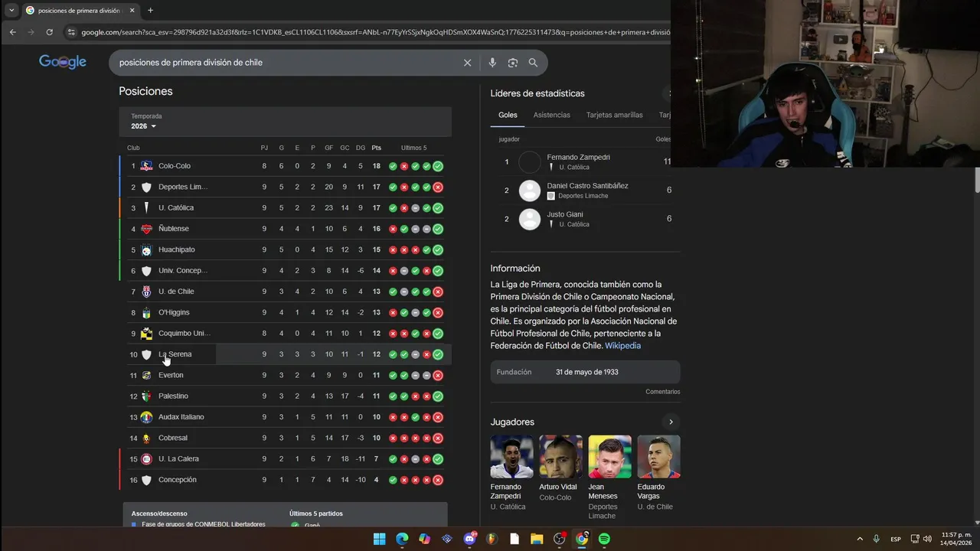Clear the search box with the X icon

click(x=467, y=63)
